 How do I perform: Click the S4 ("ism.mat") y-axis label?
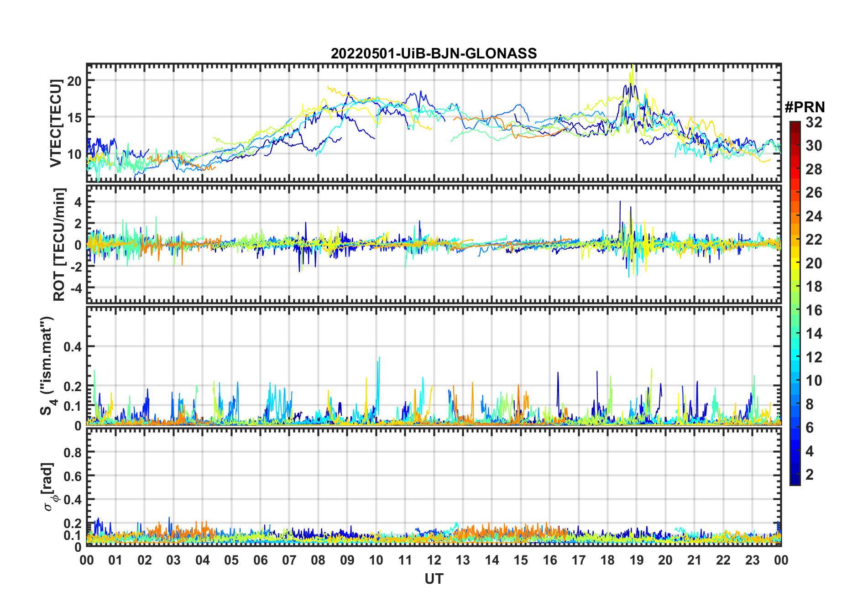[47, 366]
